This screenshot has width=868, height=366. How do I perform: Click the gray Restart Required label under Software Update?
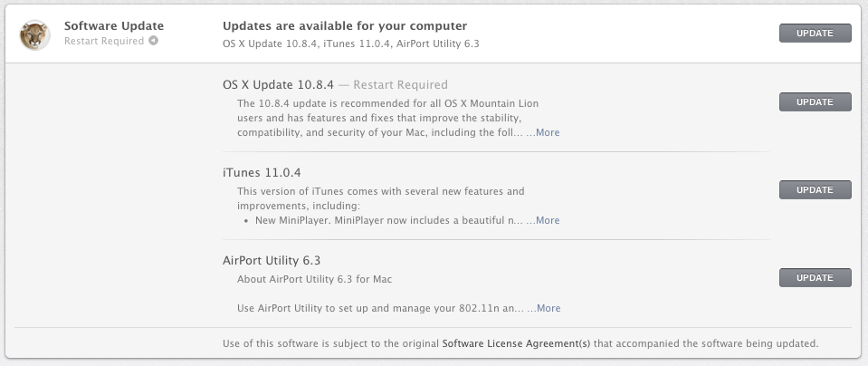(x=104, y=41)
